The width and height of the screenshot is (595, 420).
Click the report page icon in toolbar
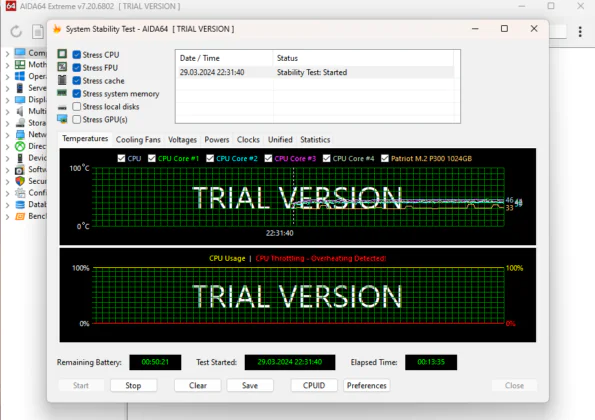tap(38, 31)
